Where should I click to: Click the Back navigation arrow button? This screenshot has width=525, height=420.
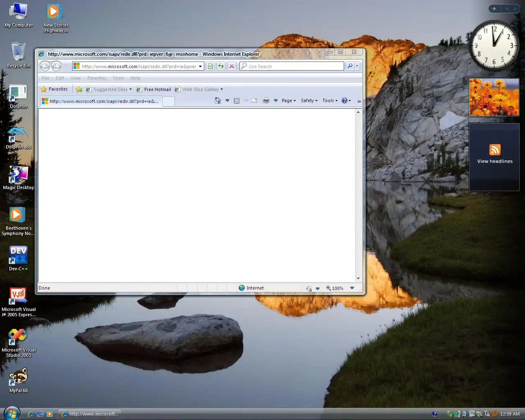[45, 66]
